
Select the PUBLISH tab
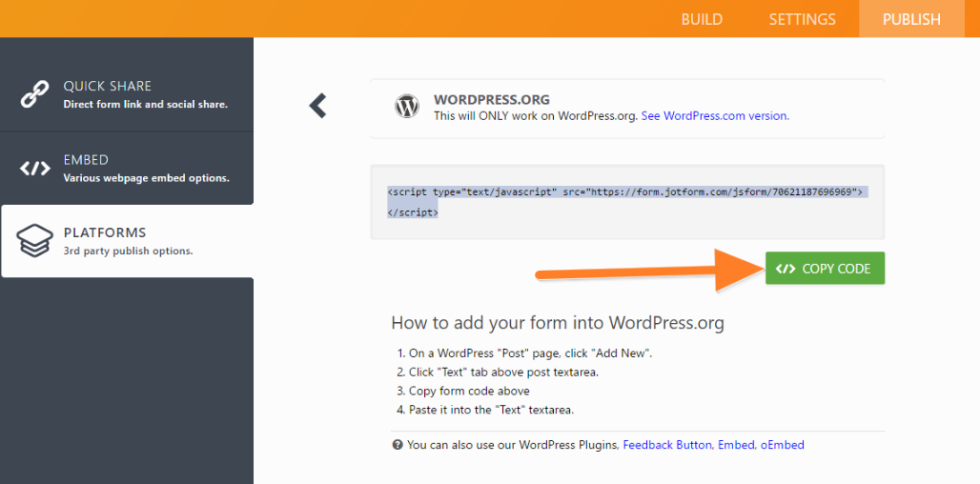(x=910, y=19)
